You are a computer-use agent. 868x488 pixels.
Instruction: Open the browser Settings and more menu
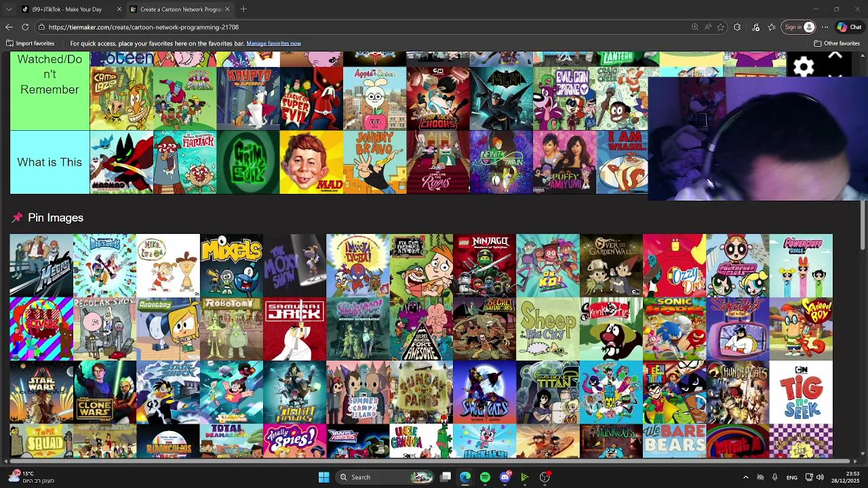pos(825,27)
